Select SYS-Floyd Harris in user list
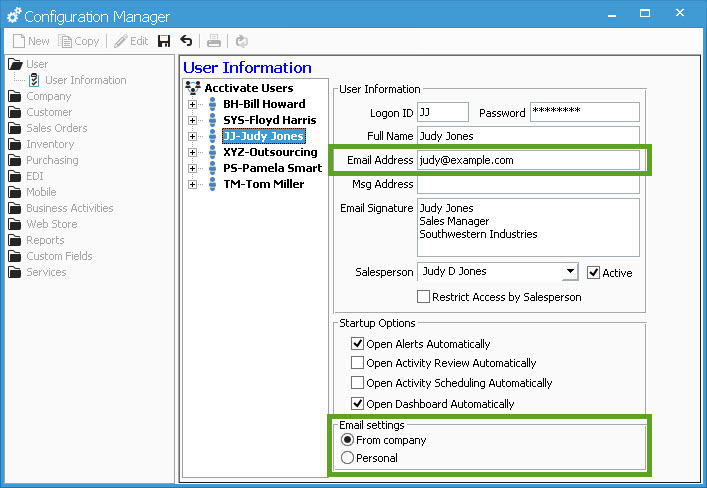The width and height of the screenshot is (707, 488). [x=270, y=120]
